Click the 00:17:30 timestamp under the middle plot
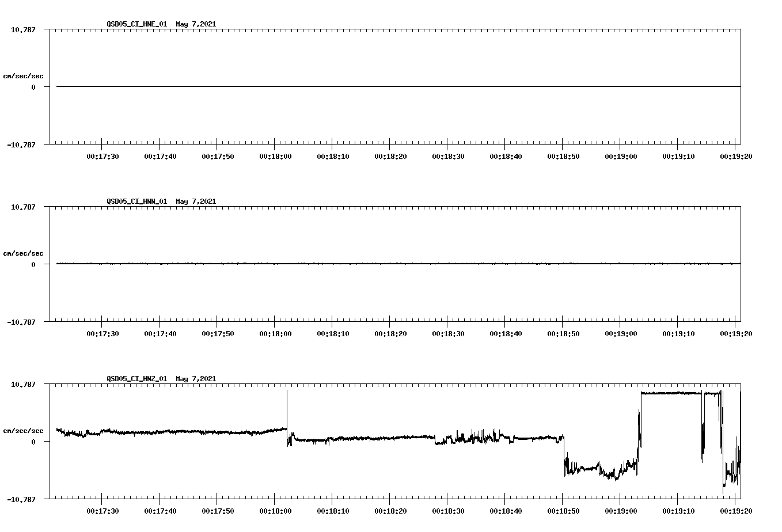This screenshot has height=532, width=782. (102, 332)
